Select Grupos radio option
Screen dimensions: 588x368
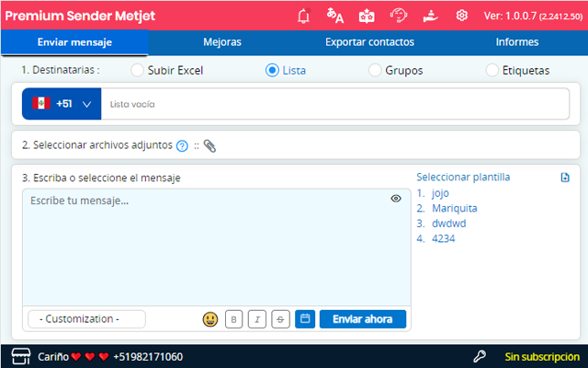[x=375, y=70]
